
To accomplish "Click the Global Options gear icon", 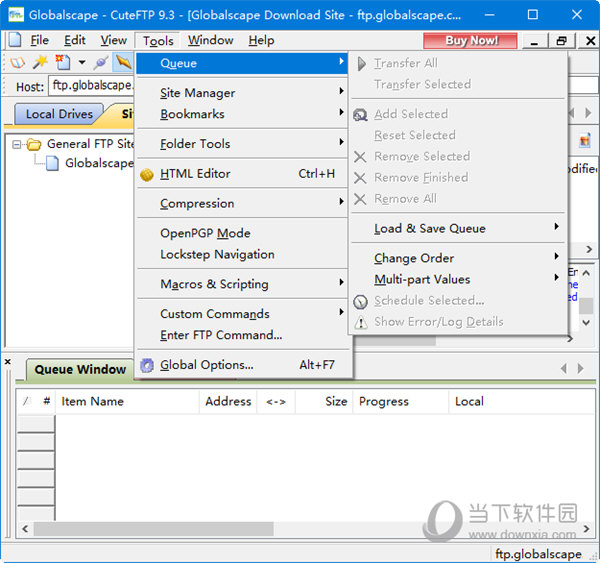I will [x=147, y=366].
